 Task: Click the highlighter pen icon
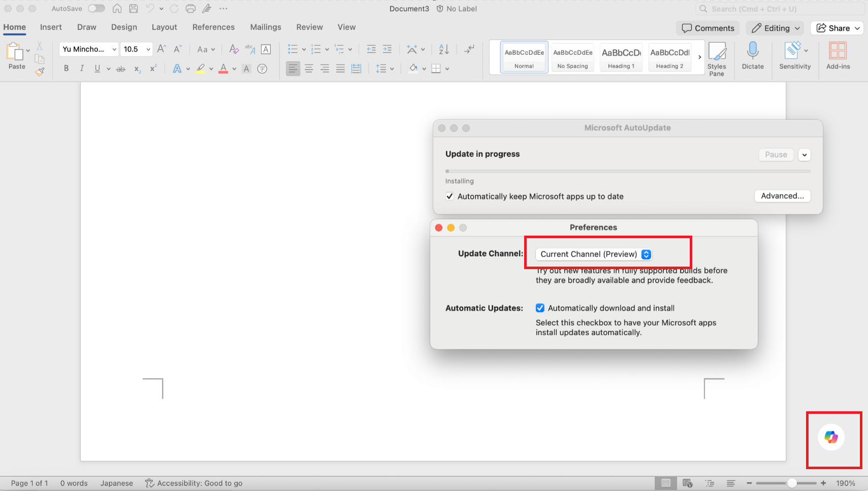(201, 69)
